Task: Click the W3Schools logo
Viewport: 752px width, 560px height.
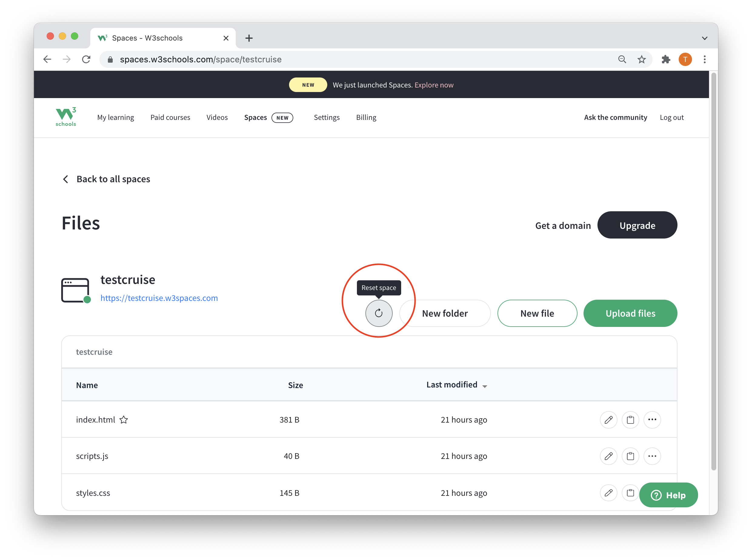Action: click(66, 117)
